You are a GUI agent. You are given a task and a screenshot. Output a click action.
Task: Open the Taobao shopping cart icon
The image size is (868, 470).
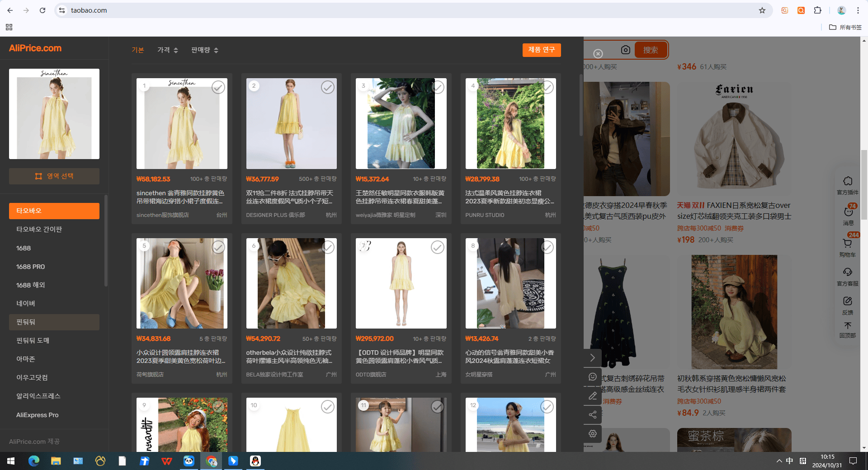(848, 247)
